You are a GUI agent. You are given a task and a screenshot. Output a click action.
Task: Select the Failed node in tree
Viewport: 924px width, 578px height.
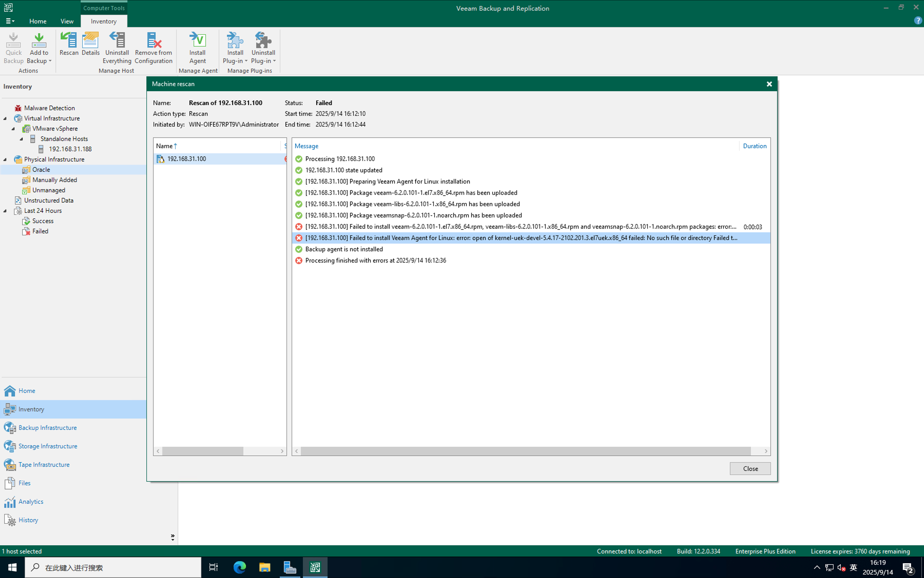click(40, 231)
